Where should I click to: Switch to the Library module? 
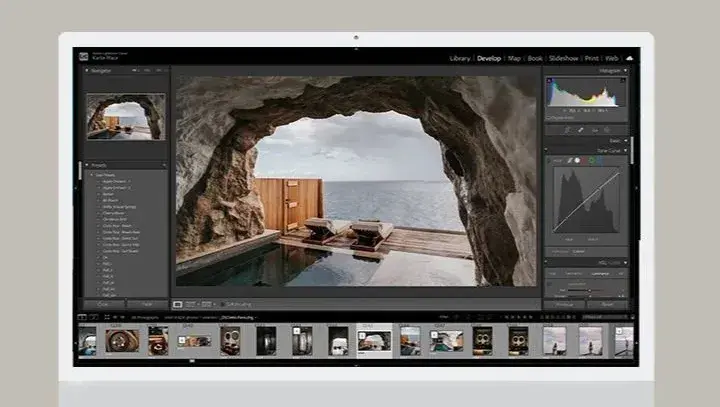460,58
